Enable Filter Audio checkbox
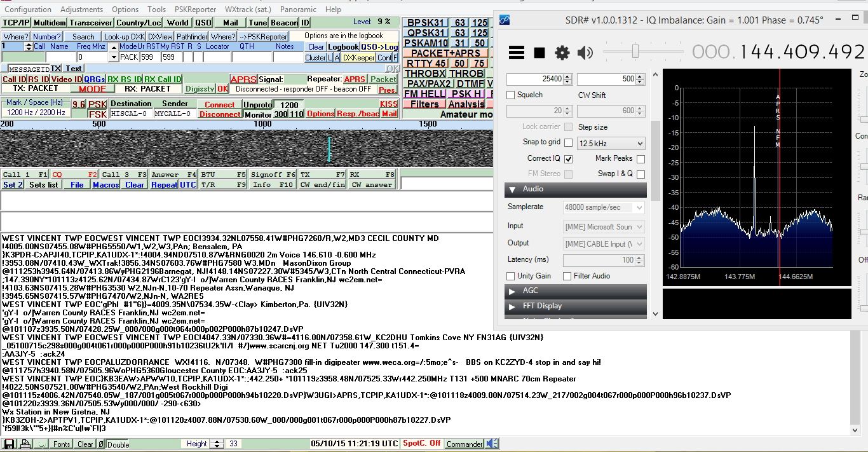This screenshot has width=868, height=452. 567,276
